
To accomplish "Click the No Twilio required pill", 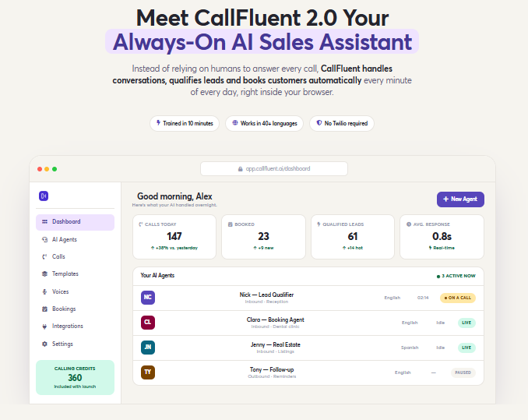I will pyautogui.click(x=342, y=123).
